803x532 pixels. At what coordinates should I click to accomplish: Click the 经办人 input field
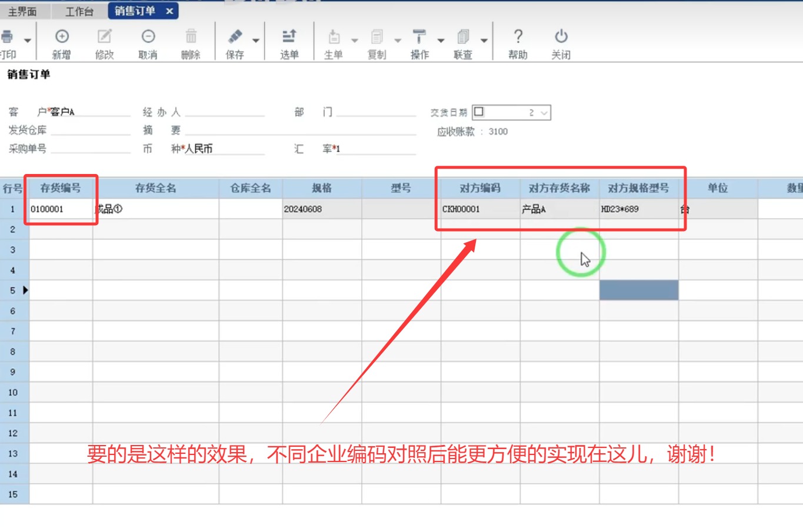click(224, 112)
